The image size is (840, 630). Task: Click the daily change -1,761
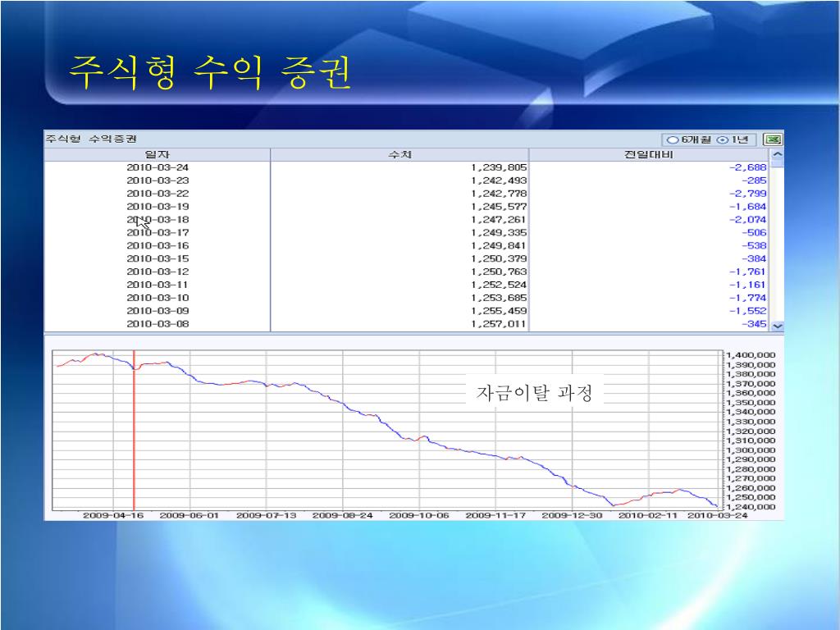coord(748,272)
